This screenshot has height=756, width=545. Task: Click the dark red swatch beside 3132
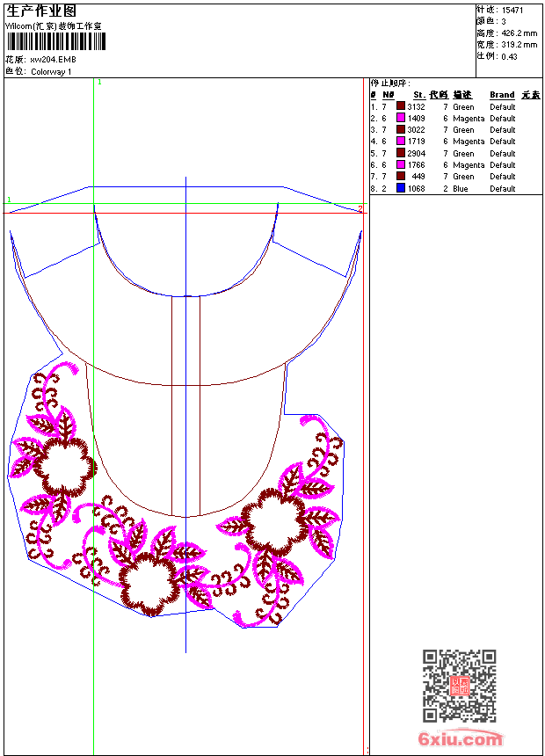click(x=401, y=105)
